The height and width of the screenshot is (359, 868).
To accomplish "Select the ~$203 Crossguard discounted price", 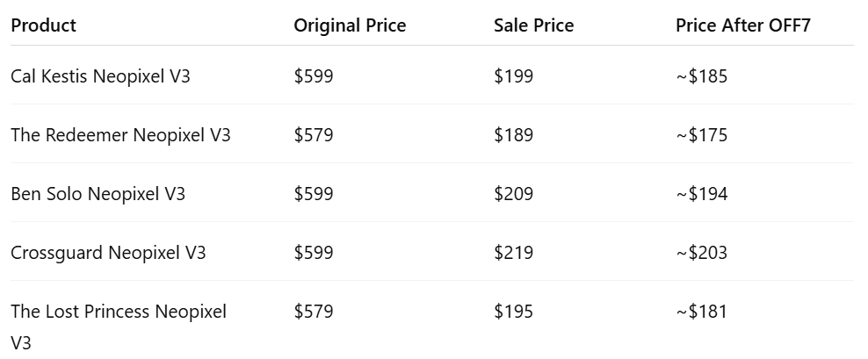I will (x=701, y=253).
